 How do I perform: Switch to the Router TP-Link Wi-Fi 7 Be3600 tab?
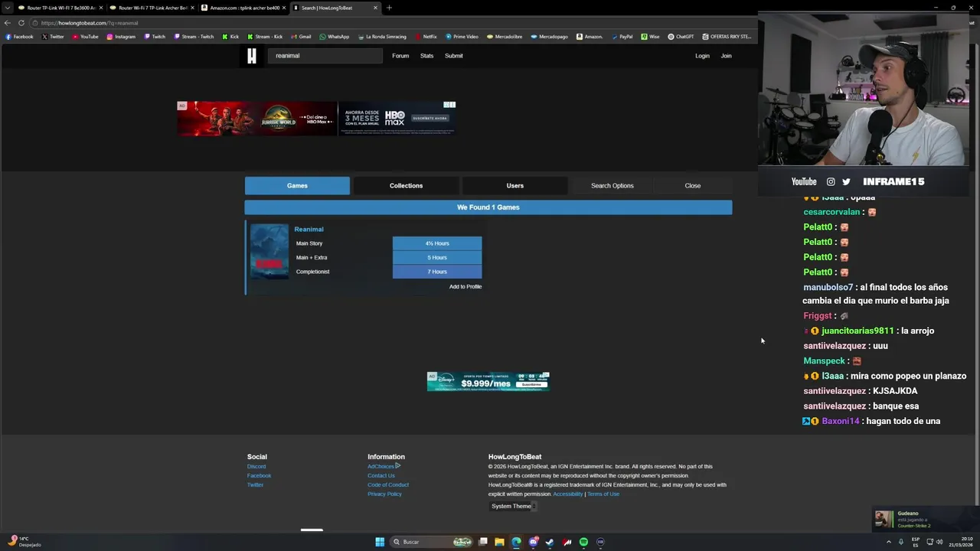click(x=60, y=8)
